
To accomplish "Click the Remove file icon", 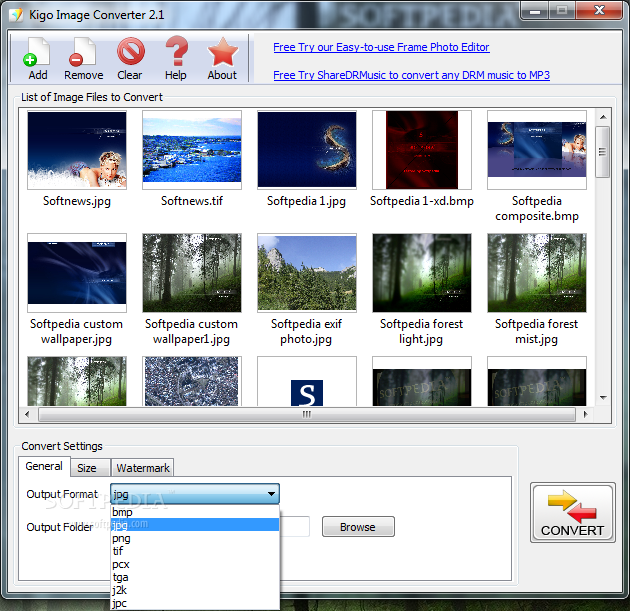I will click(x=83, y=52).
